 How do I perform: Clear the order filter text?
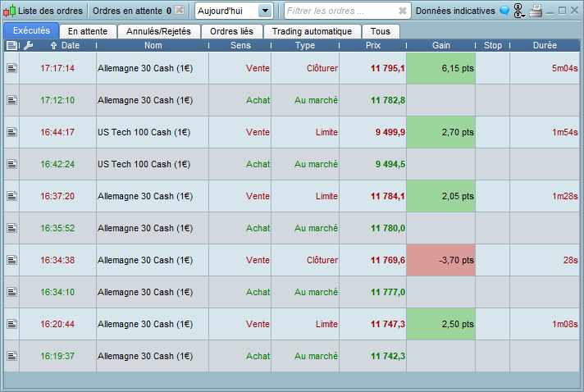tap(403, 11)
